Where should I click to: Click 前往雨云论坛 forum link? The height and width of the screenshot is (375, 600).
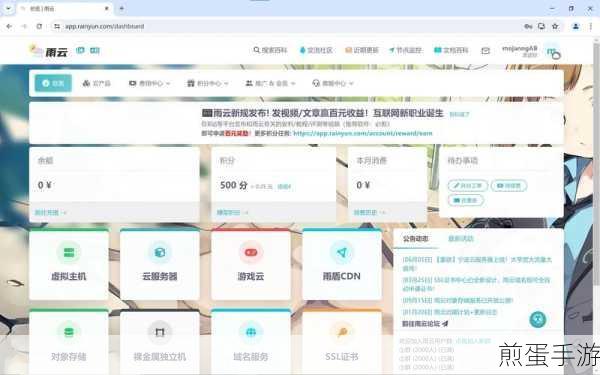(425, 324)
